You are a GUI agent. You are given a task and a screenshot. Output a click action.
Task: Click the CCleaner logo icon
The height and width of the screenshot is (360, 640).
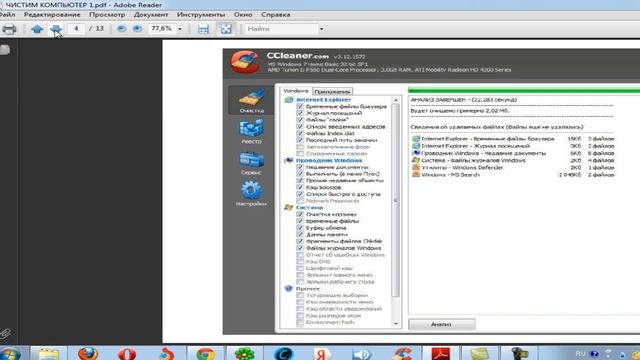point(245,62)
